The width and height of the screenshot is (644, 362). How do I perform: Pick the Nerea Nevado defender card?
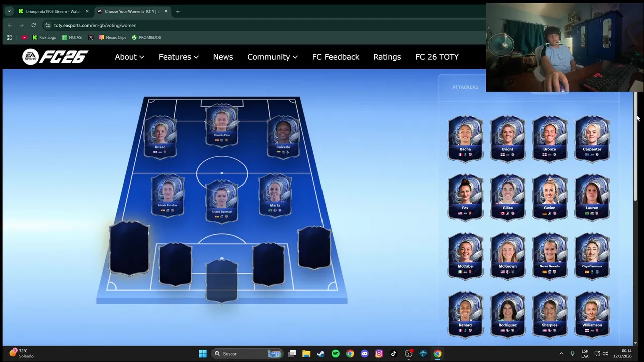coord(550,255)
